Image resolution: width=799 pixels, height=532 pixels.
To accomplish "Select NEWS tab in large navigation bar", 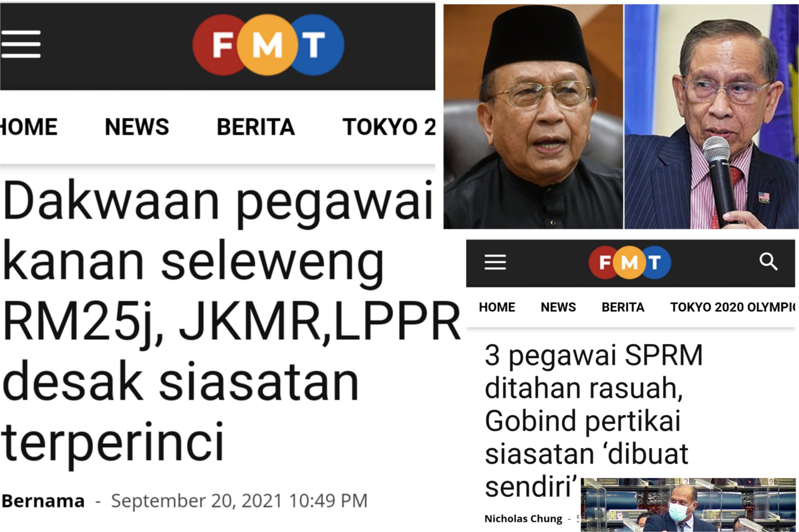I will tap(137, 127).
